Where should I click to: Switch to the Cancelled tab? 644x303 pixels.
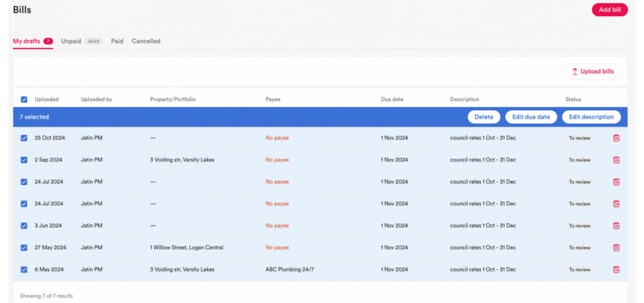pos(146,41)
